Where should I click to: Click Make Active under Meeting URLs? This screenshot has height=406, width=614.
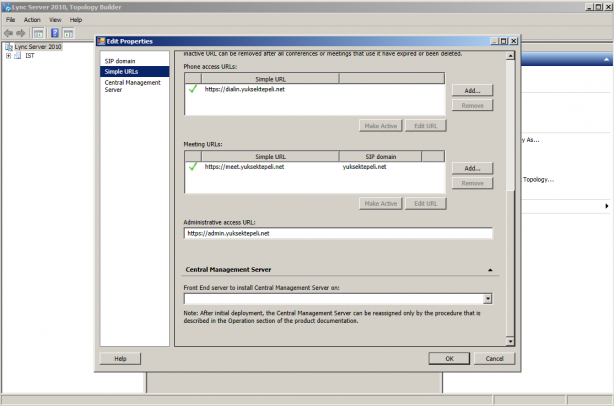(x=381, y=204)
